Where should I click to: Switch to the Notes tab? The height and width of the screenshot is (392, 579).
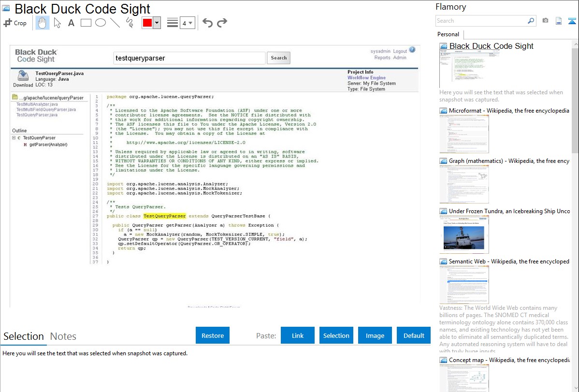click(63, 336)
